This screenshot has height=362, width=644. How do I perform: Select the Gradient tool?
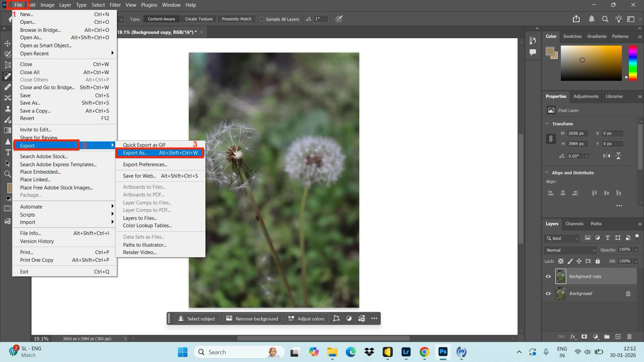(x=7, y=130)
